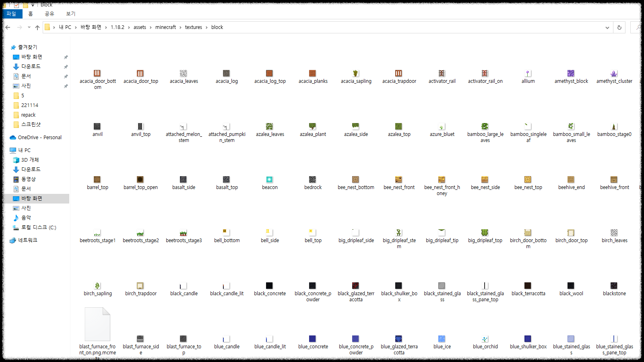Open OneDrive - Personal in sidebar
This screenshot has width=644, height=362.
[x=39, y=137]
